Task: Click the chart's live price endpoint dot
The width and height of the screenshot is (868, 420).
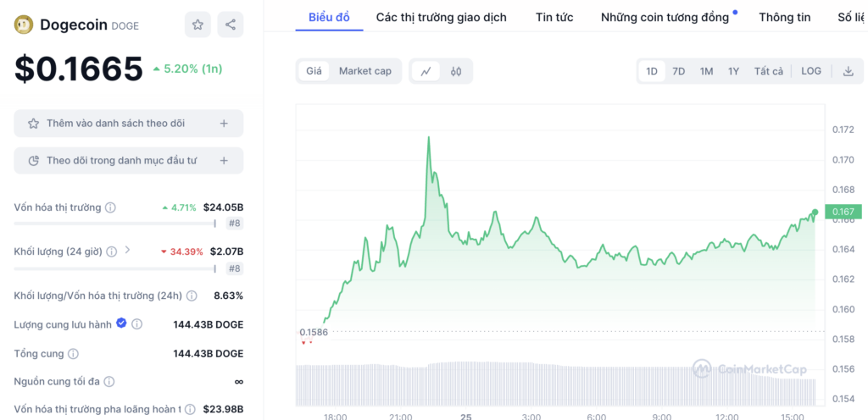Action: coord(815,213)
